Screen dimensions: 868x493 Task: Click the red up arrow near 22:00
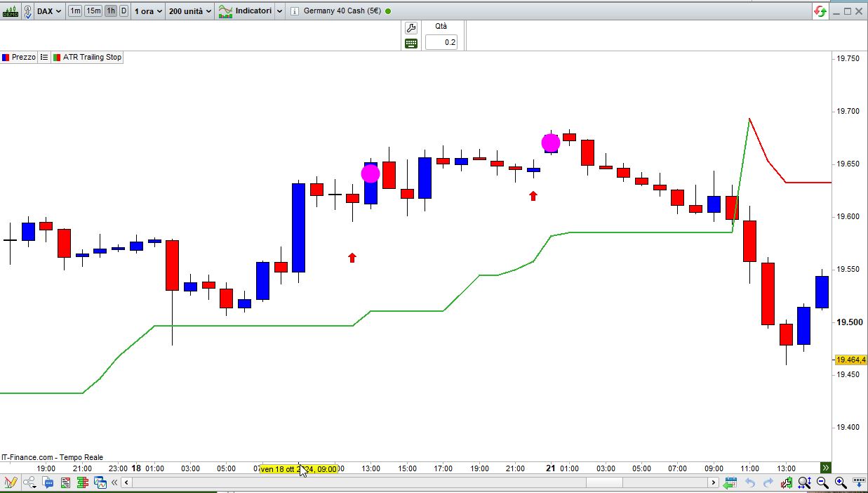pyautogui.click(x=533, y=196)
